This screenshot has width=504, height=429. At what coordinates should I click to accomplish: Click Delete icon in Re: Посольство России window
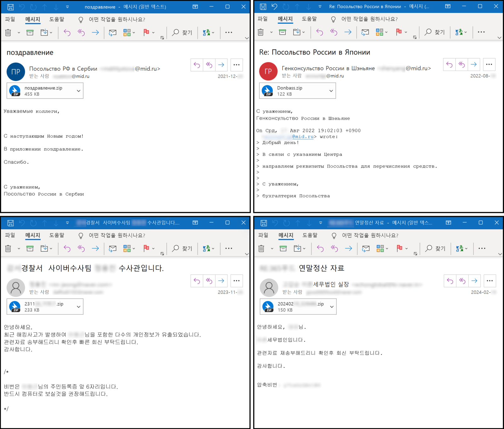[261, 32]
